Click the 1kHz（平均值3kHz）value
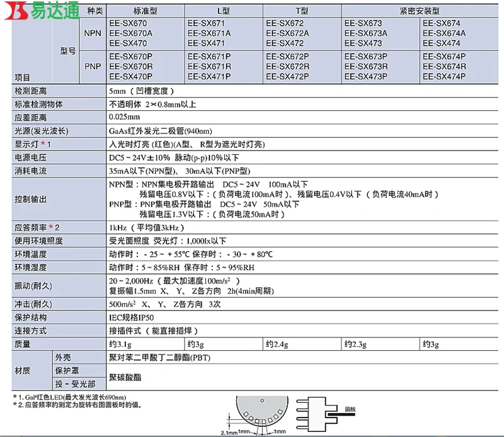The image size is (504, 437). (147, 228)
